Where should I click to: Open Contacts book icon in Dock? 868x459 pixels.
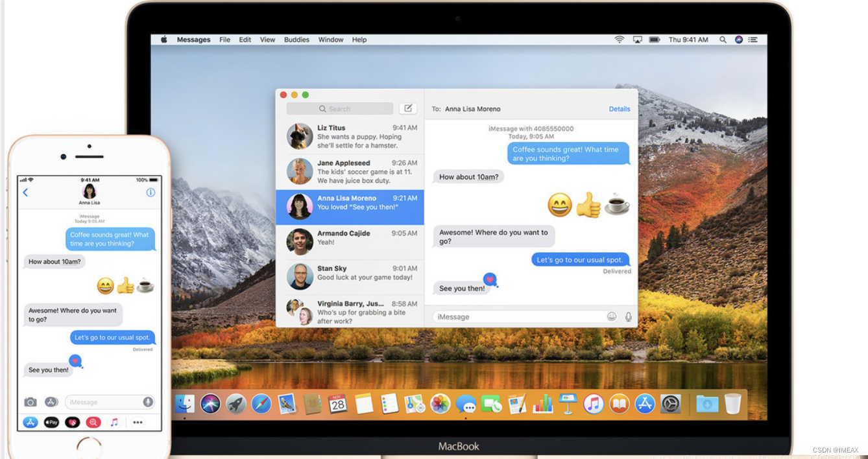click(x=313, y=404)
